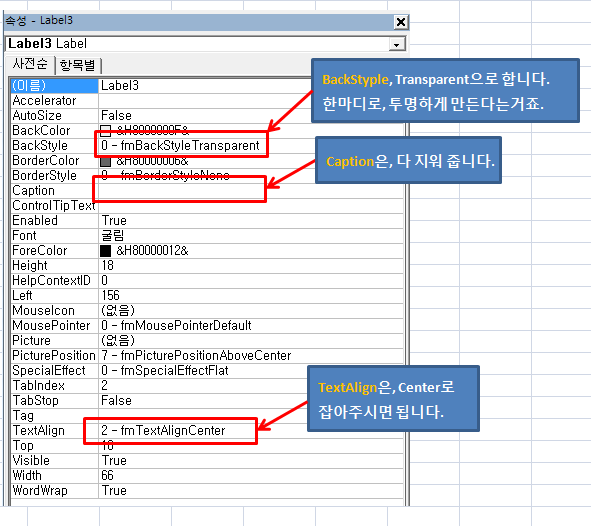Click the fmTextAlignCenter value
The height and width of the screenshot is (526, 591).
(x=163, y=430)
